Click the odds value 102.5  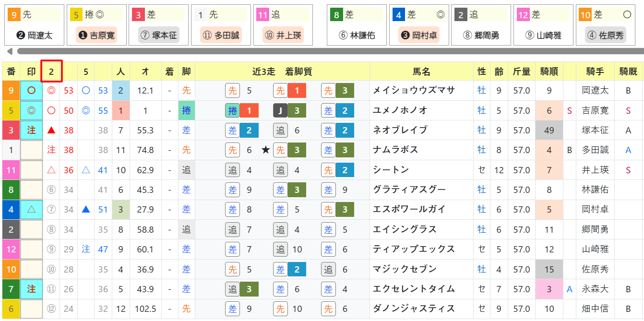(x=145, y=309)
